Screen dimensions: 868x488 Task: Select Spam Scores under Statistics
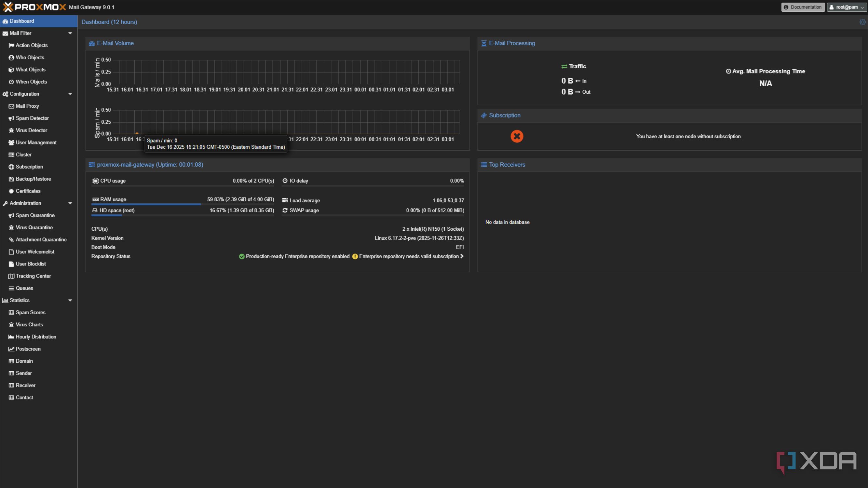pyautogui.click(x=39, y=312)
